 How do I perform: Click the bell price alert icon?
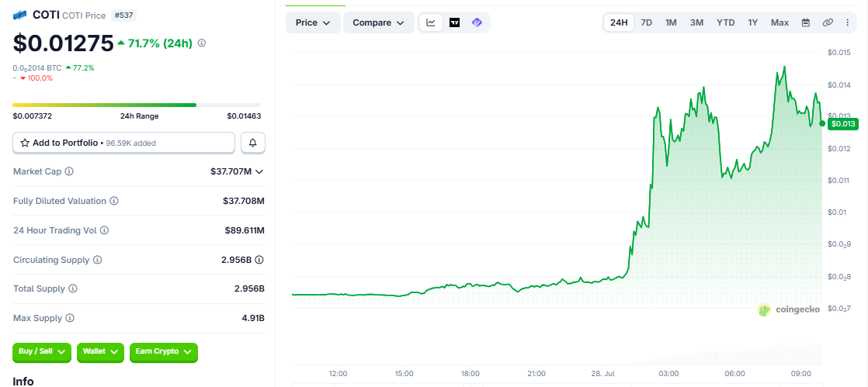click(x=253, y=143)
